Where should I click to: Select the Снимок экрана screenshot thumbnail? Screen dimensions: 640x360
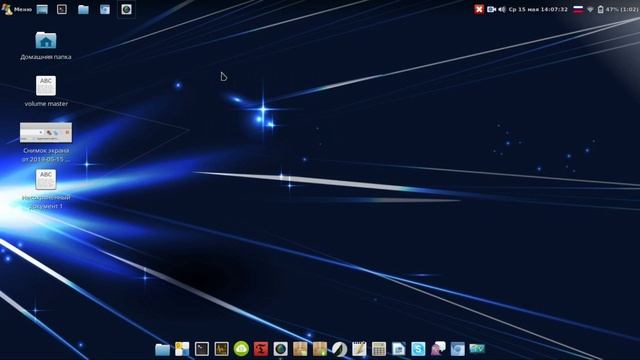click(x=46, y=142)
